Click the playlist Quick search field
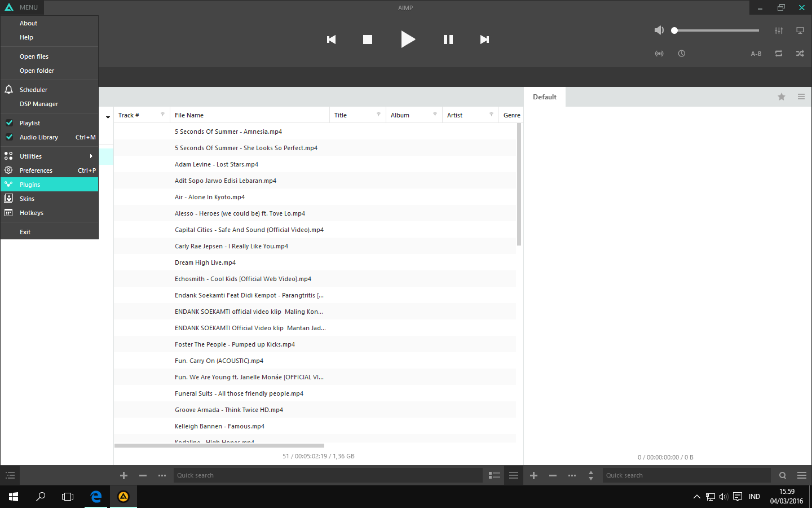 point(686,475)
